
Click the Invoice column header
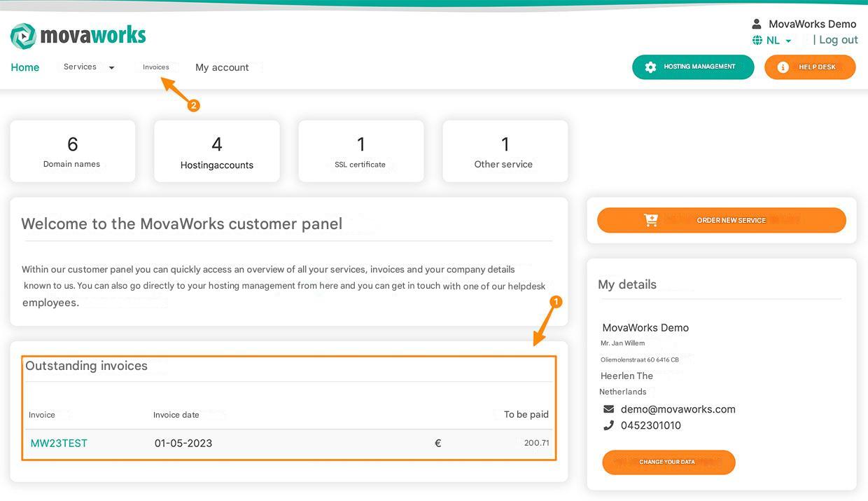(x=42, y=415)
